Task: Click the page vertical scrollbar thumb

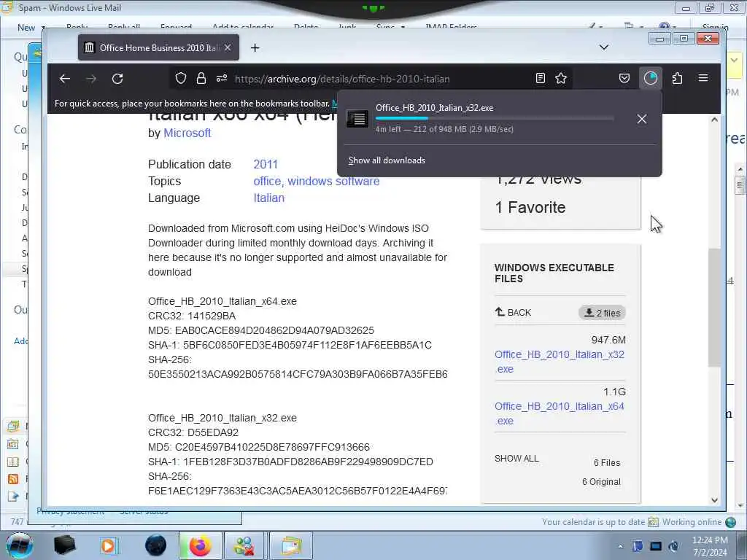Action: pyautogui.click(x=714, y=307)
